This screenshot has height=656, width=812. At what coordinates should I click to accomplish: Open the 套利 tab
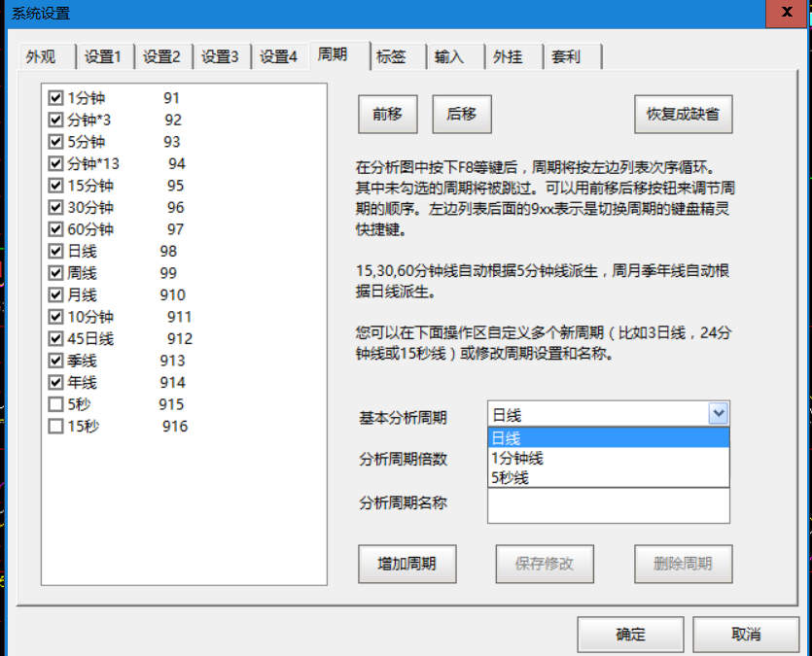(566, 57)
